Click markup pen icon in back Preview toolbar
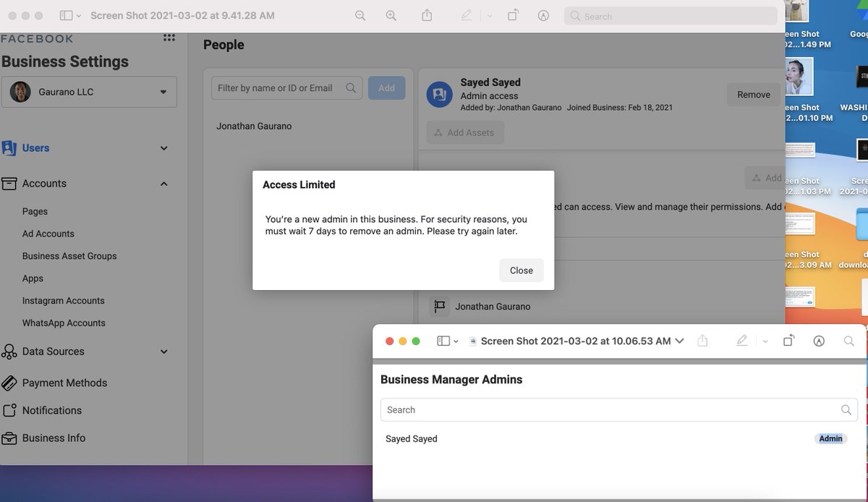This screenshot has height=502, width=868. pos(467,16)
